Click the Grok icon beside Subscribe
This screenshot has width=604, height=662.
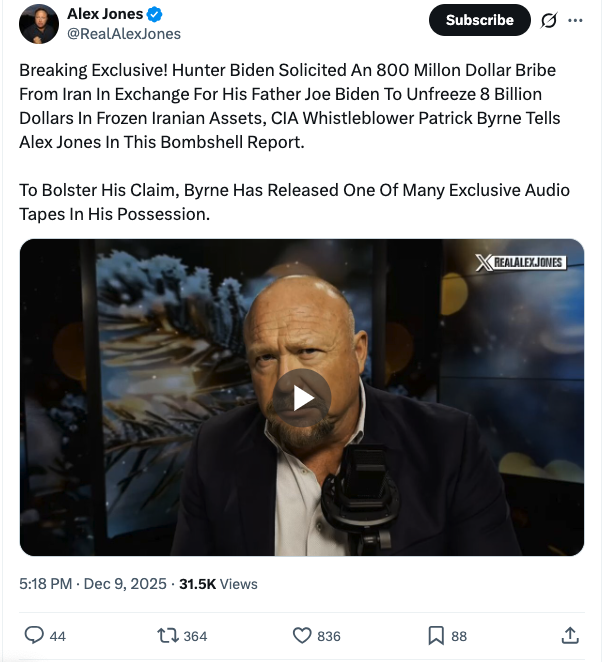click(548, 20)
